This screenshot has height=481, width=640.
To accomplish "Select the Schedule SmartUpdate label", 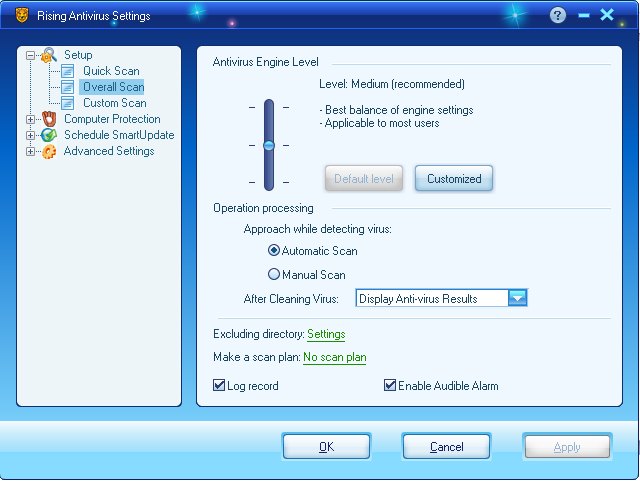I will pyautogui.click(x=119, y=135).
